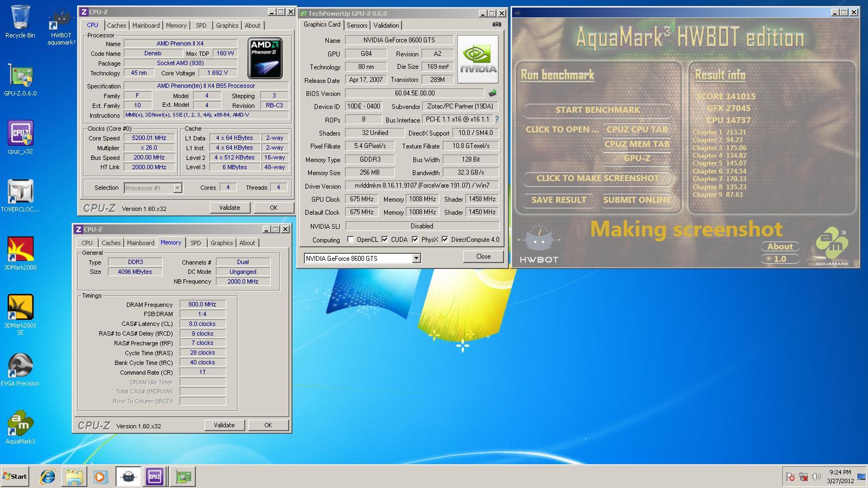This screenshot has width=868, height=488.
Task: Toggle the PhysX checkbox in GPU-Z
Action: 415,240
